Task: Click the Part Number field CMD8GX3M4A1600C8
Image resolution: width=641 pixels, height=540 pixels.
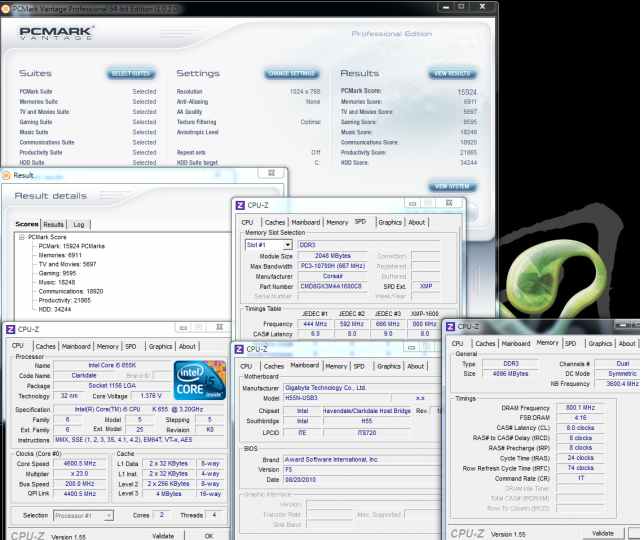Action: [332, 286]
